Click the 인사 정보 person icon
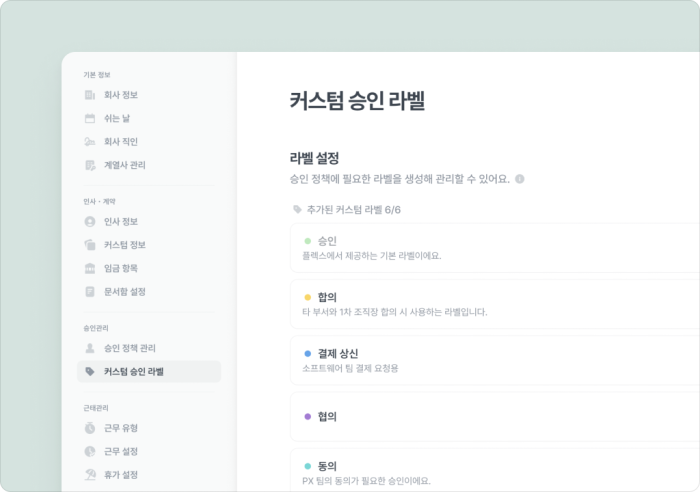700x492 pixels. click(x=90, y=221)
